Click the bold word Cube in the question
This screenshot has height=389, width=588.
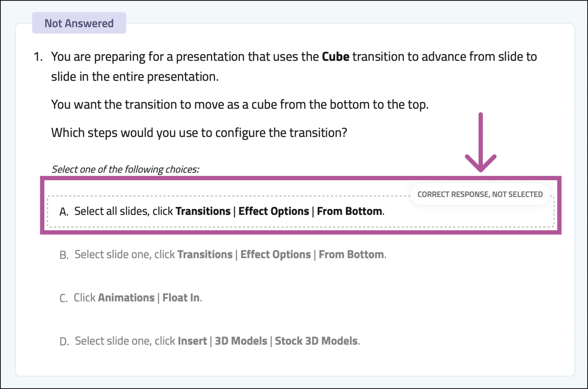click(x=335, y=56)
